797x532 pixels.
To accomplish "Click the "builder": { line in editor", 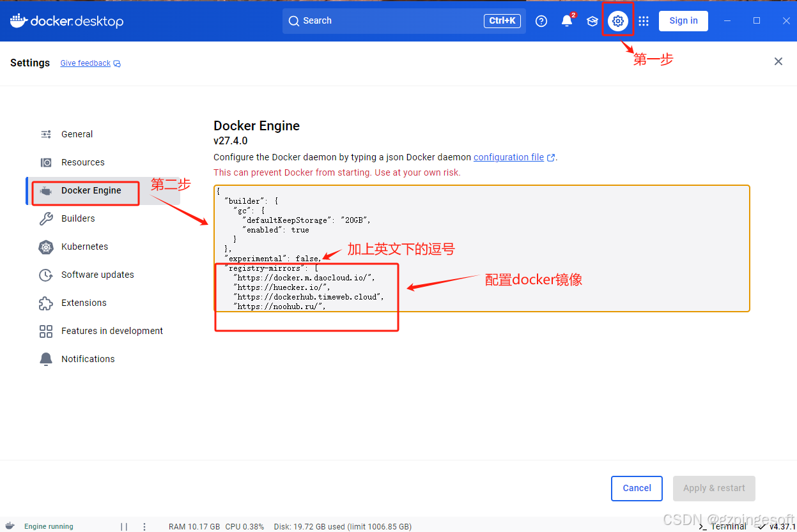I will pos(251,201).
